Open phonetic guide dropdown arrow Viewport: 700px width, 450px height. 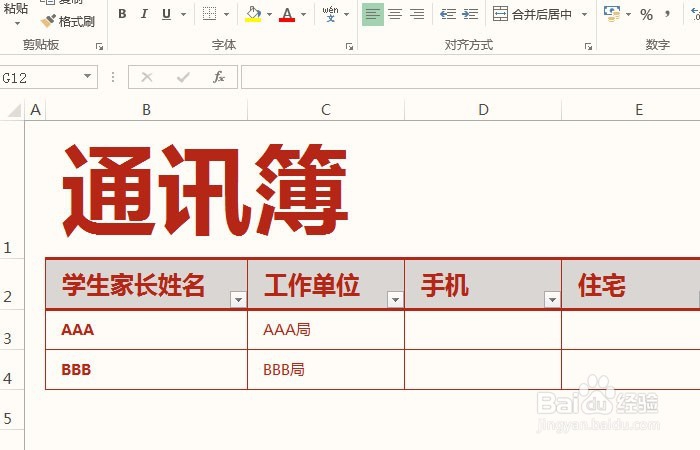[x=346, y=14]
